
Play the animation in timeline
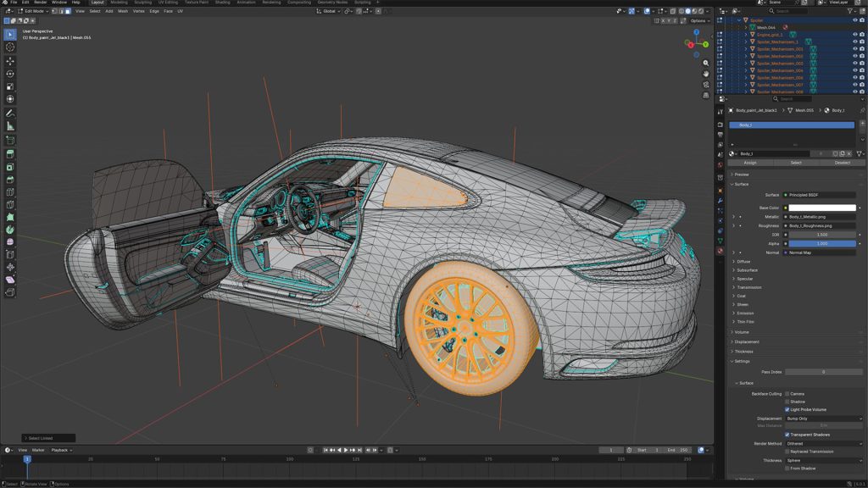[346, 451]
